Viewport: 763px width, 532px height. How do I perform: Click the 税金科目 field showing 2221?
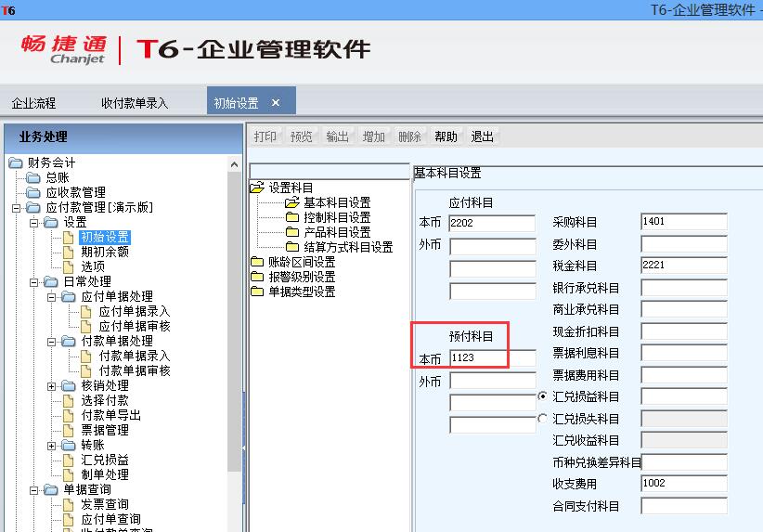point(684,266)
